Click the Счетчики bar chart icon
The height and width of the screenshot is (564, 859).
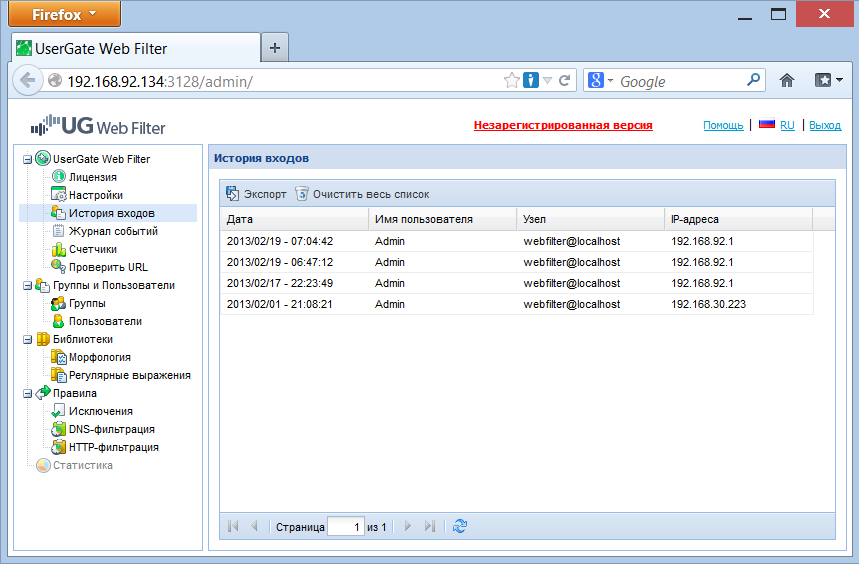59,249
